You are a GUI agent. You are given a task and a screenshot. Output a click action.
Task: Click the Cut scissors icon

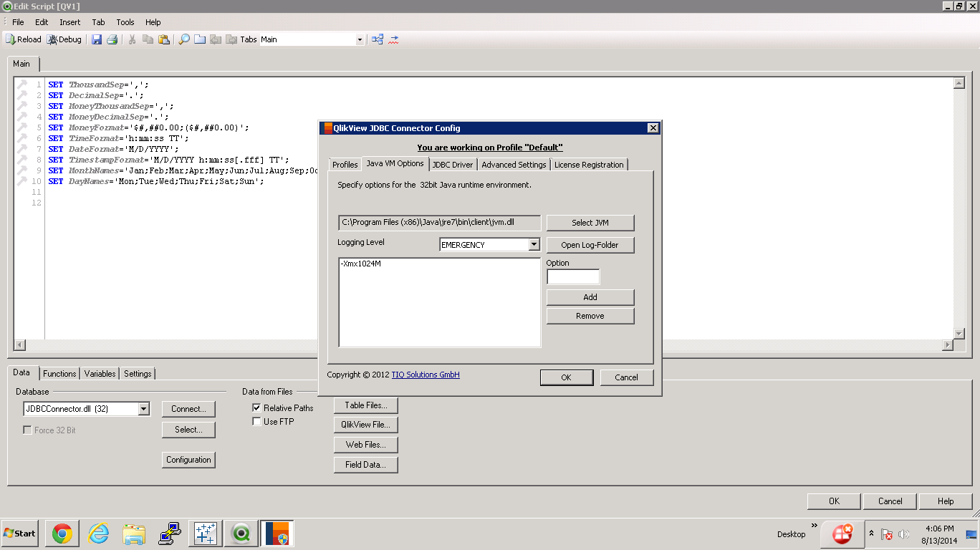point(132,39)
